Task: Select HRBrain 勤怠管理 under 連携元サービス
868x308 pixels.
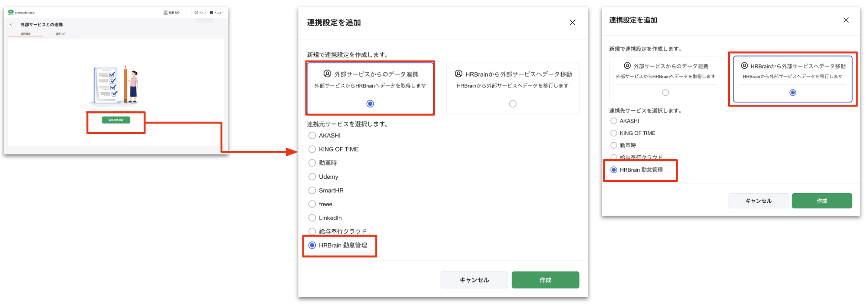Action: [x=312, y=245]
